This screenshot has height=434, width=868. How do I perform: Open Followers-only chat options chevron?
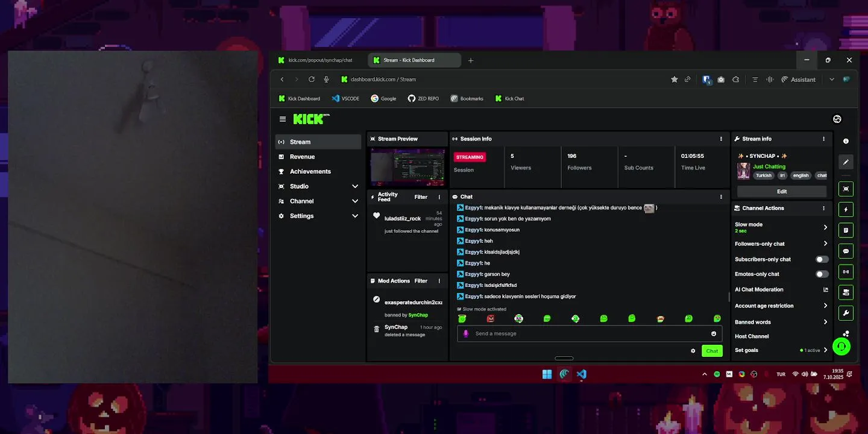click(825, 244)
